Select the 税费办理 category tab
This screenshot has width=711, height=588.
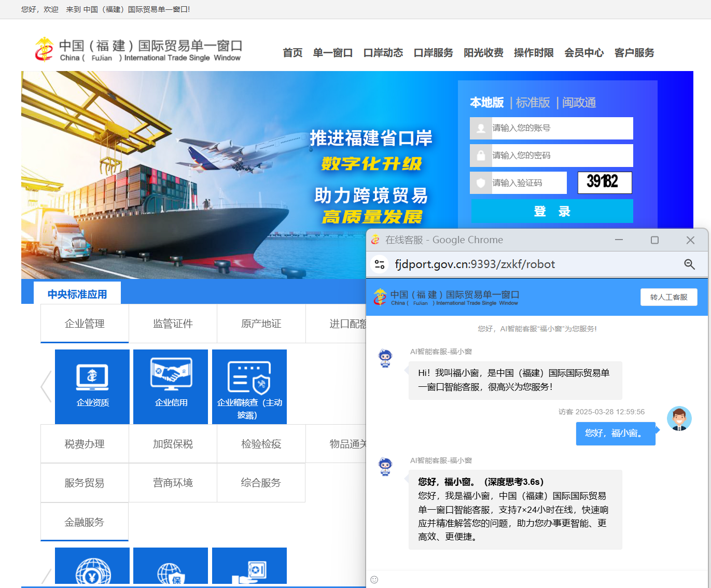click(x=85, y=444)
